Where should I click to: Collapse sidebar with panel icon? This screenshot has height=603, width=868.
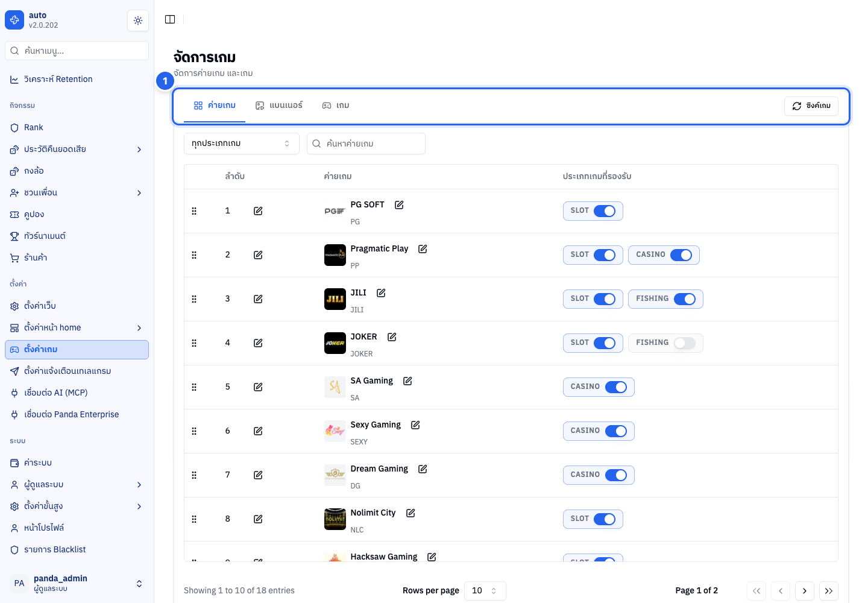click(x=170, y=19)
